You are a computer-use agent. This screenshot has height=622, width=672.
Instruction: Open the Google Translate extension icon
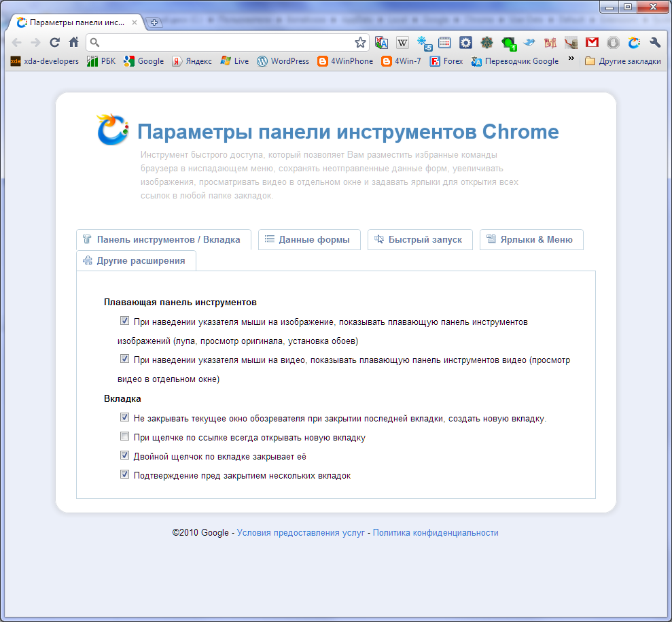coord(381,42)
